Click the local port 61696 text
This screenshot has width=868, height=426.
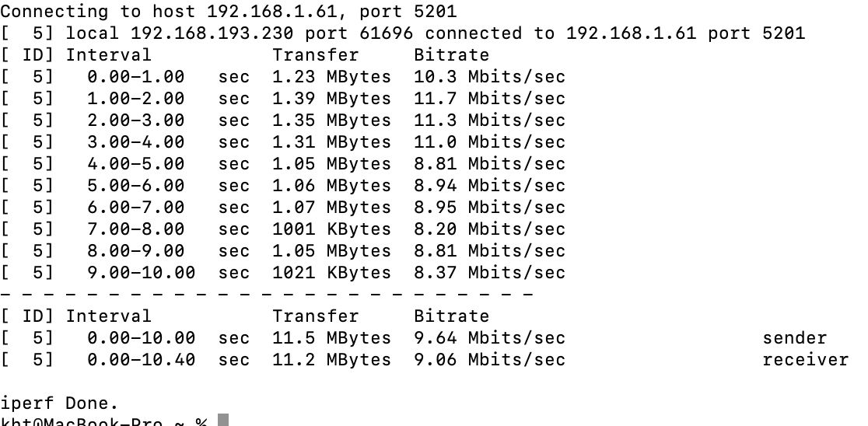pyautogui.click(x=359, y=33)
